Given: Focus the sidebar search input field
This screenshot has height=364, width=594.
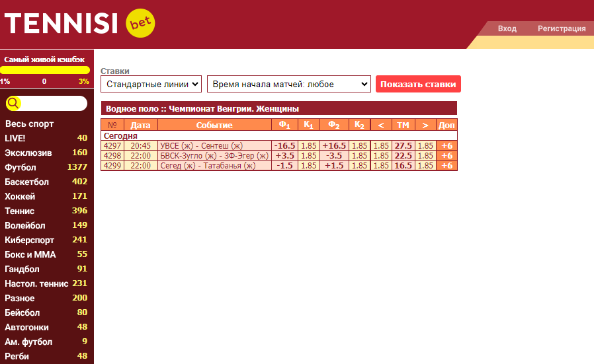Looking at the screenshot, I should click(54, 103).
